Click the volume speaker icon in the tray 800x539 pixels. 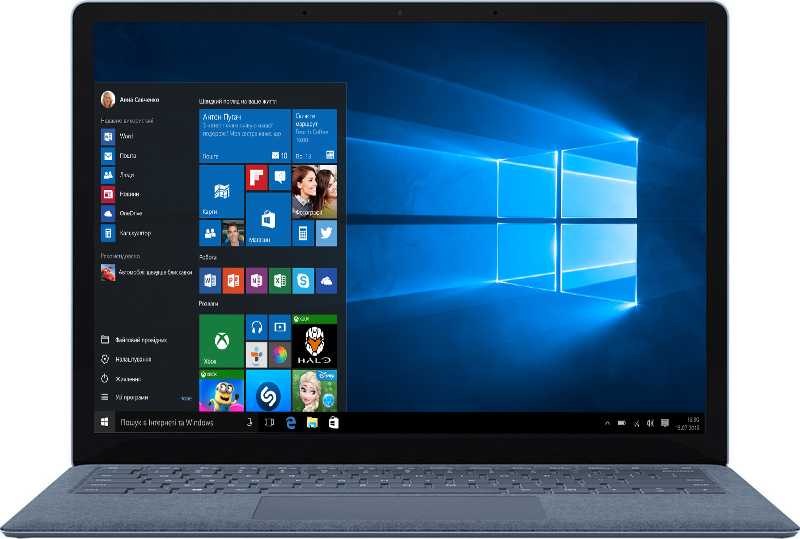650,423
